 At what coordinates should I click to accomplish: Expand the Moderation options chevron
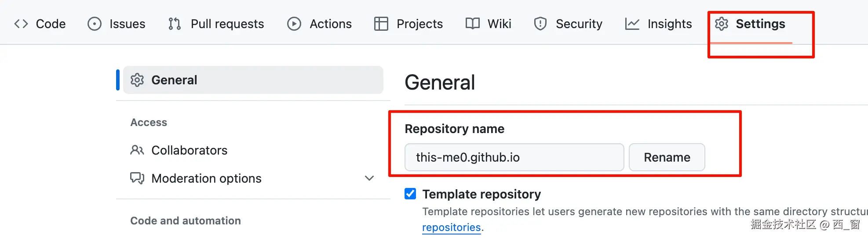click(369, 178)
